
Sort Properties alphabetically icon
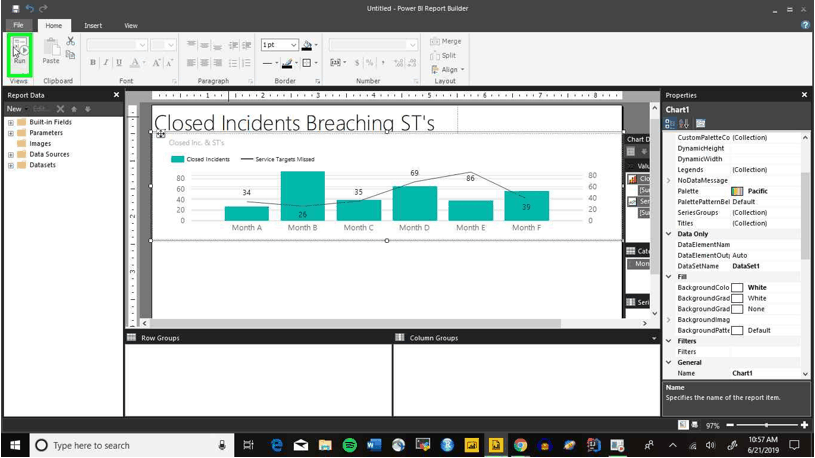(x=684, y=124)
